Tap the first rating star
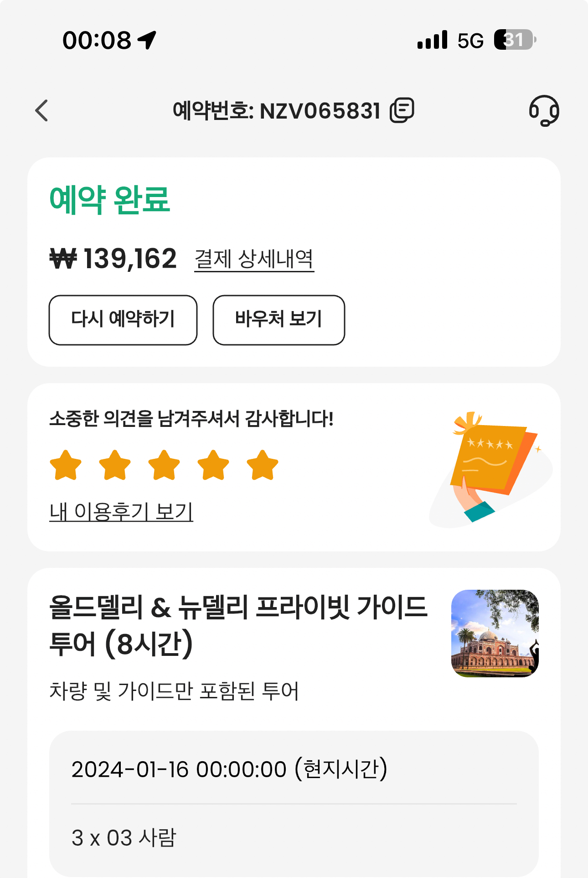Viewport: 588px width, 878px height. click(x=66, y=465)
